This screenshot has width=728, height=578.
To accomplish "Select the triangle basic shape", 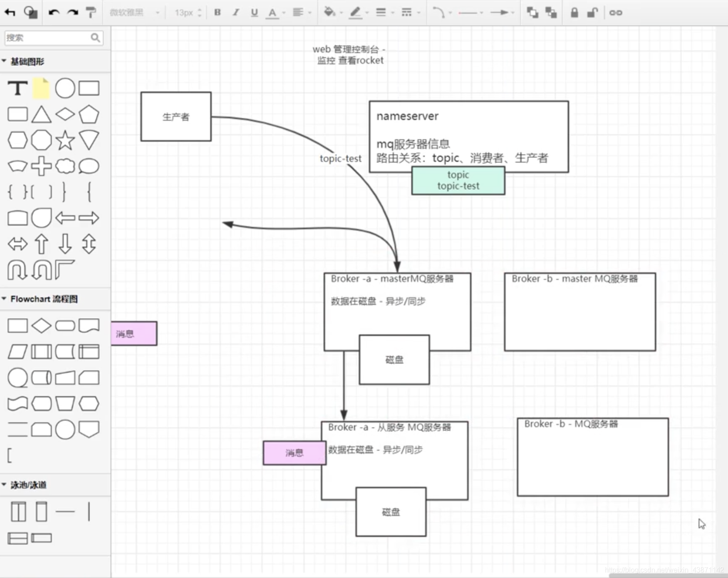I will (41, 114).
